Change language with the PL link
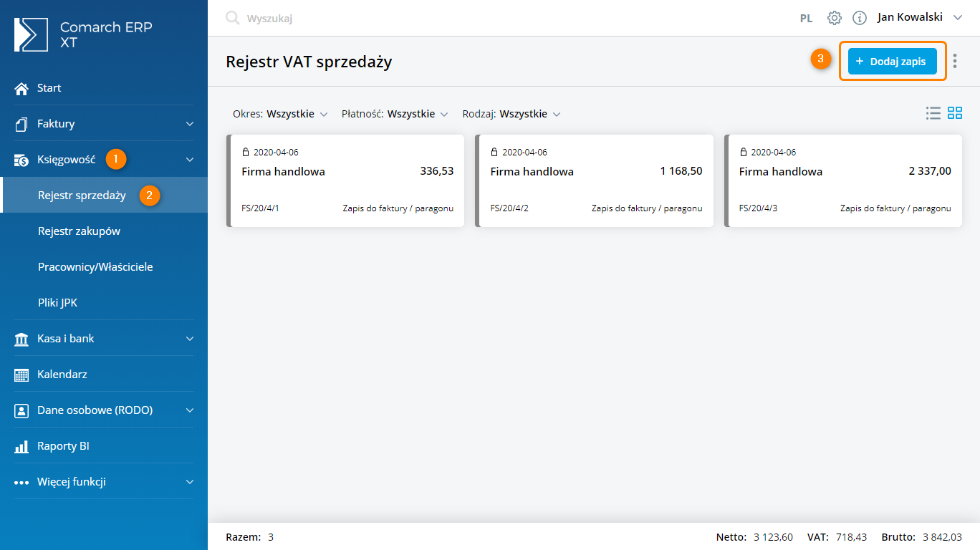The width and height of the screenshot is (980, 550). pyautogui.click(x=806, y=19)
